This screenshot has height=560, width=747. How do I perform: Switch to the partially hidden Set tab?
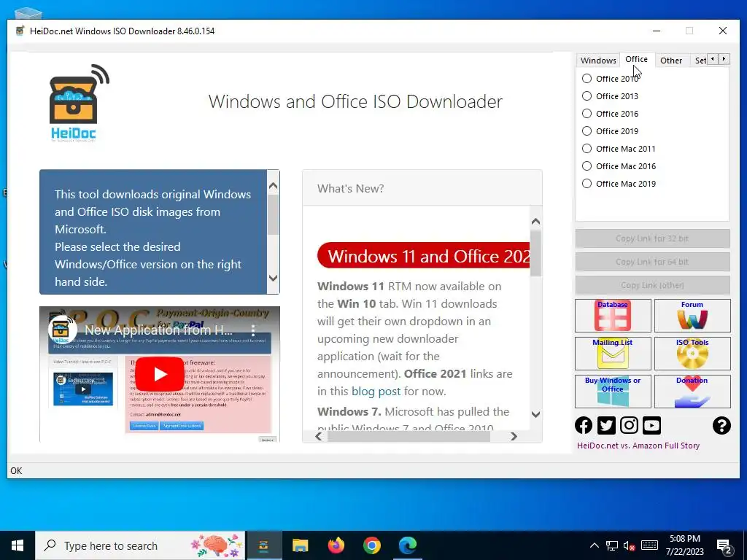(700, 61)
